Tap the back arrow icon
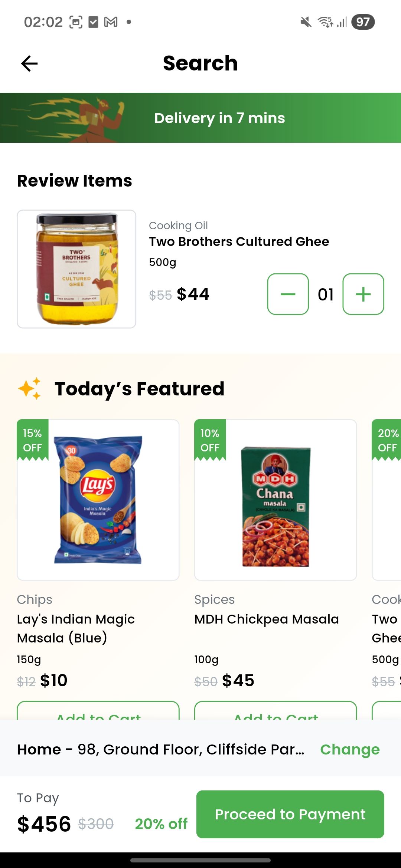The height and width of the screenshot is (868, 401). [x=29, y=63]
